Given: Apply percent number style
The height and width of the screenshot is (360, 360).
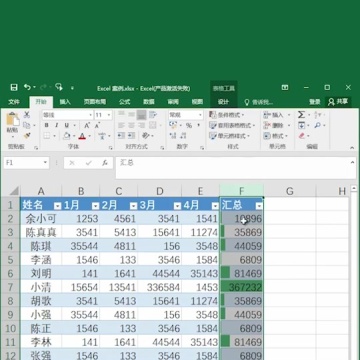Looking at the screenshot, I should coord(189,125).
